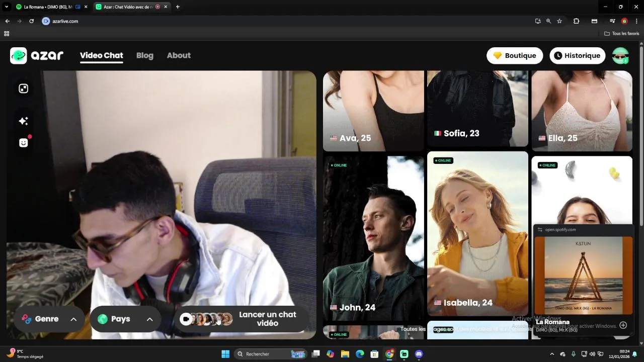
Task: Open the apps grid in bookmarks bar
Action: [7, 34]
